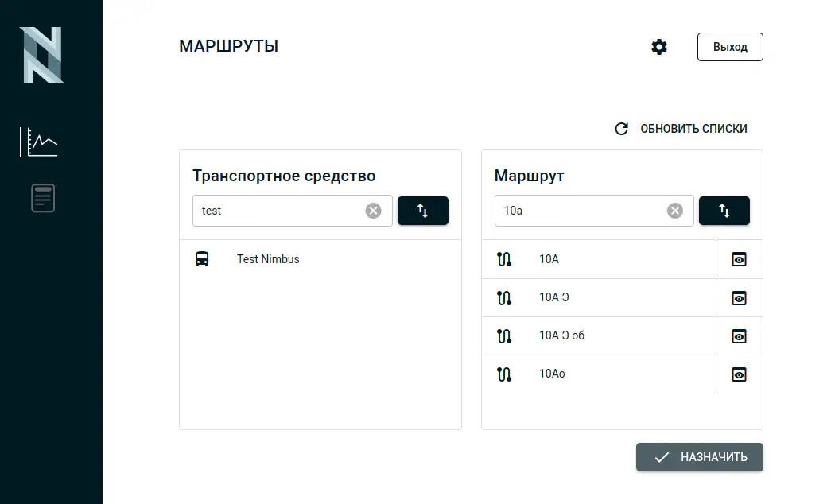Toggle eye icon for route 10А Э об

click(739, 336)
